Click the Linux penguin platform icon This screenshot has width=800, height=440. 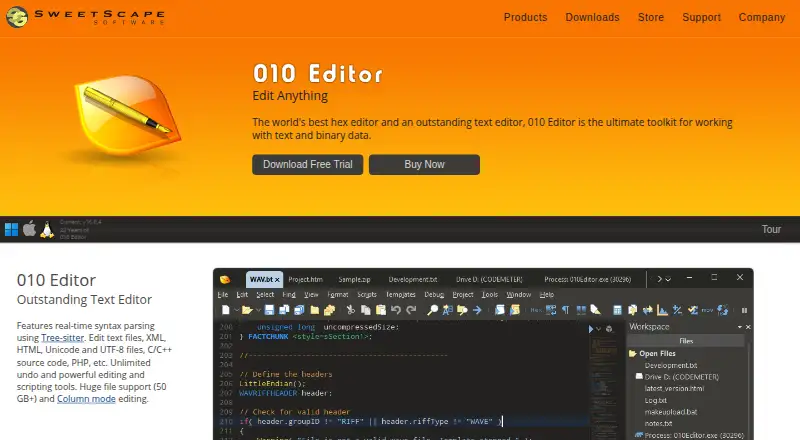(47, 229)
